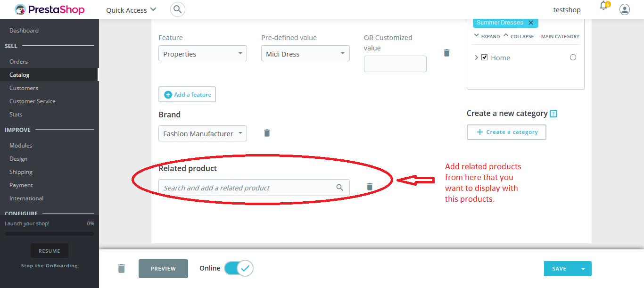Open Modules in sidebar menu

[x=21, y=146]
